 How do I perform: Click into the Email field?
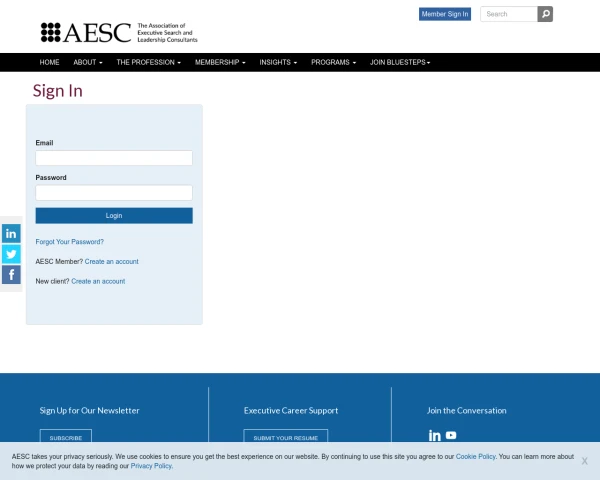(x=114, y=158)
